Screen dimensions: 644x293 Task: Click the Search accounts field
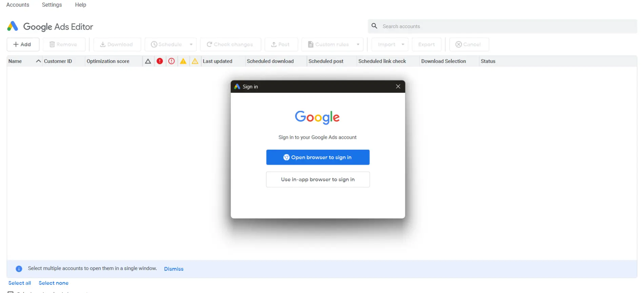coord(502,26)
